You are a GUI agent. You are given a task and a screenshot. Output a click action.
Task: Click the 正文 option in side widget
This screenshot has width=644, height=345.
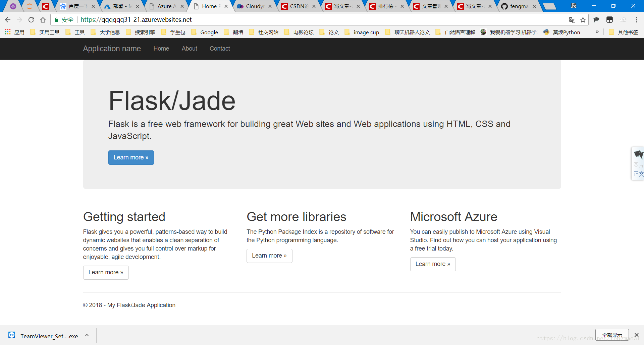coord(638,174)
